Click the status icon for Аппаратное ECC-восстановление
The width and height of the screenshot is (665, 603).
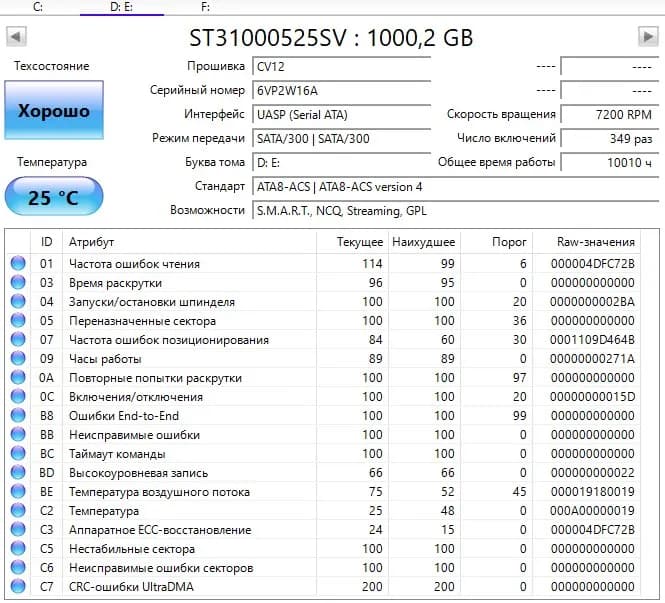click(x=18, y=529)
